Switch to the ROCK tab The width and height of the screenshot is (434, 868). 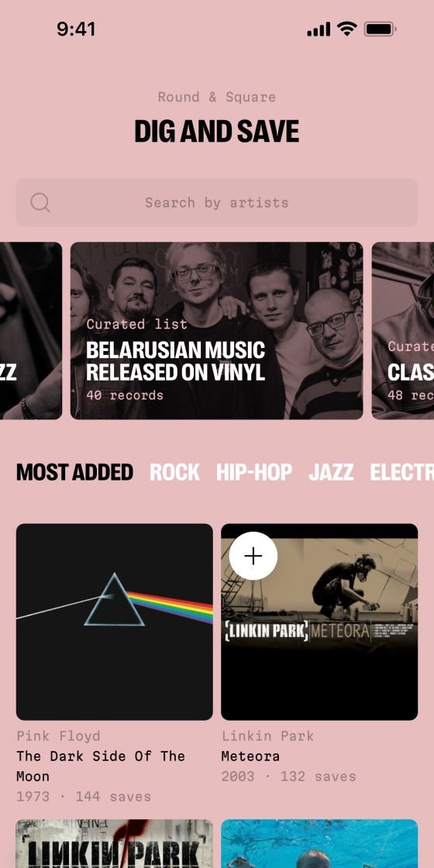[174, 472]
